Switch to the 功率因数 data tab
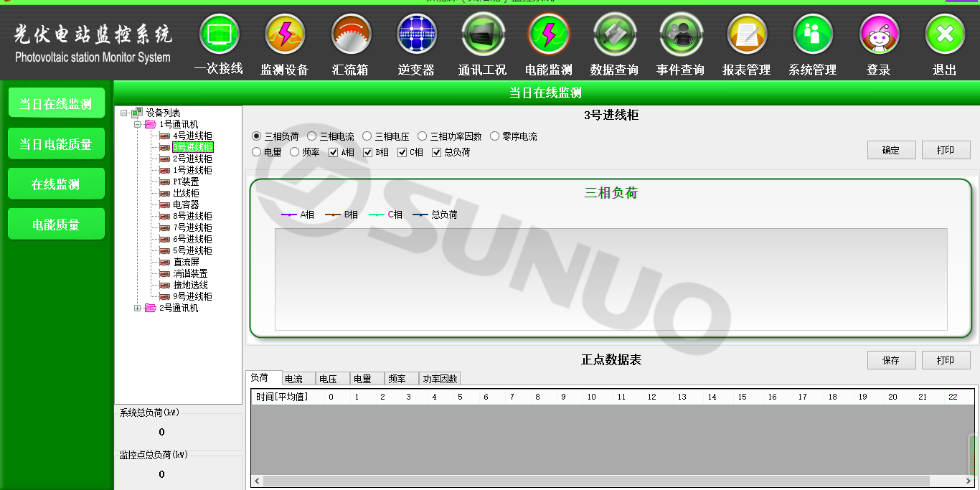 coord(439,379)
